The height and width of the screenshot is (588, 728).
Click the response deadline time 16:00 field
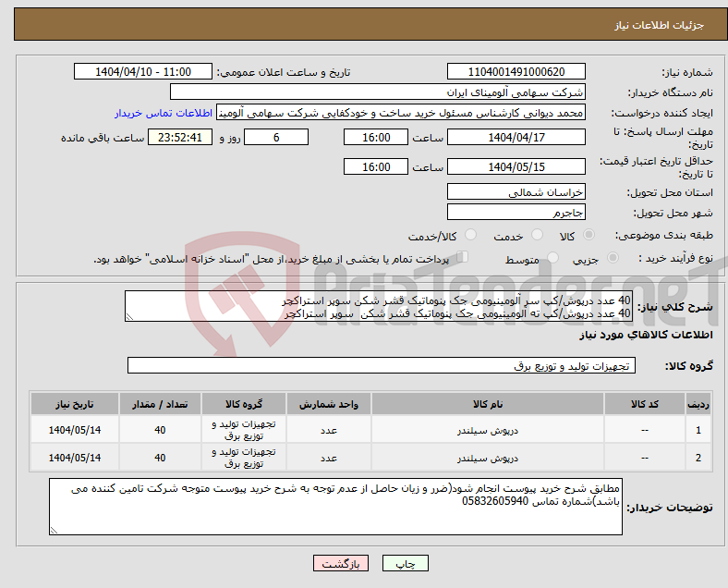(x=376, y=137)
